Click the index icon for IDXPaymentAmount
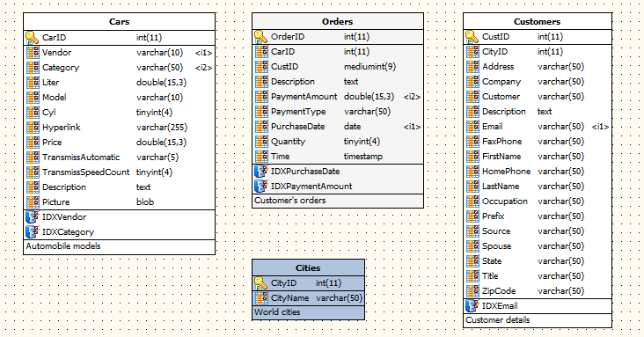The height and width of the screenshot is (337, 644). point(261,187)
